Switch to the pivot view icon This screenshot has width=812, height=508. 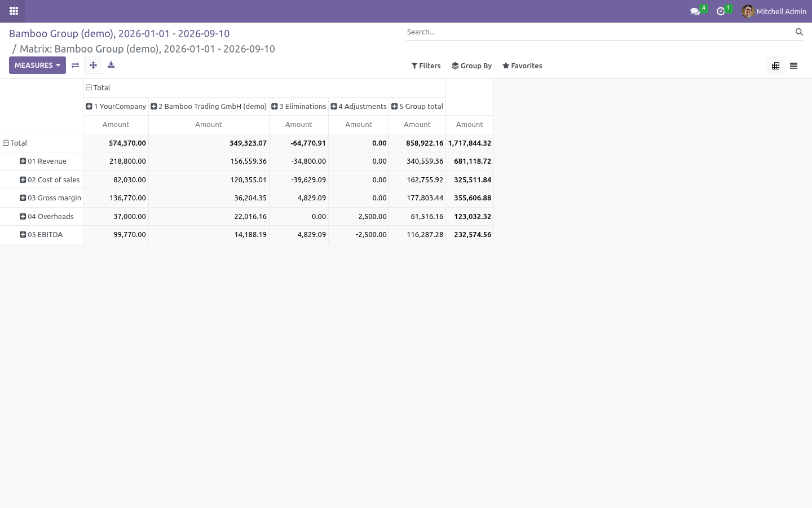click(x=775, y=66)
